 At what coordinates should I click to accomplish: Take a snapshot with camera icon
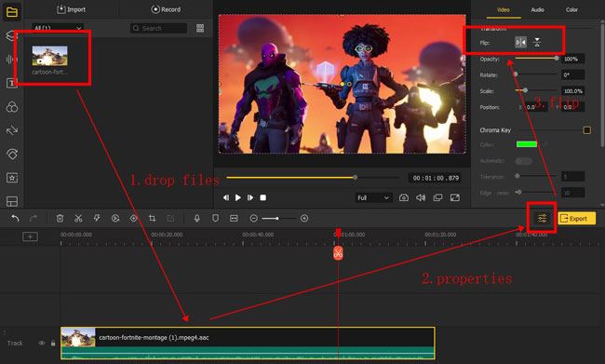click(x=404, y=197)
